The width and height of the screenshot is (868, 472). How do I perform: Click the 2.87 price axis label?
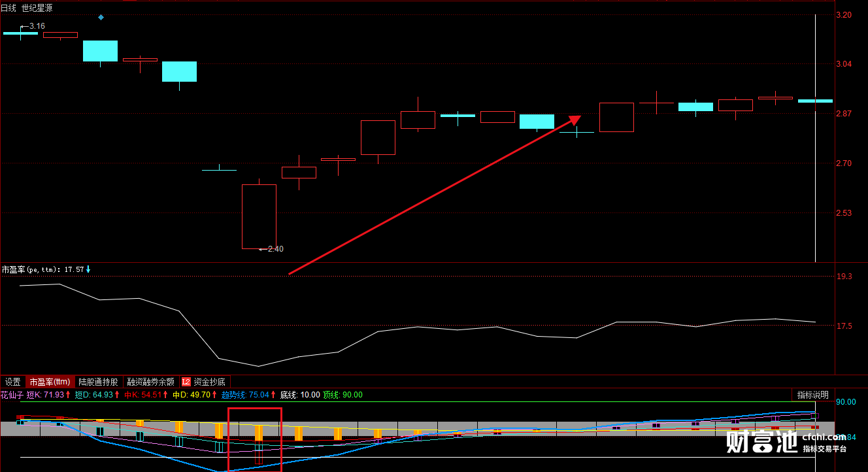(844, 114)
